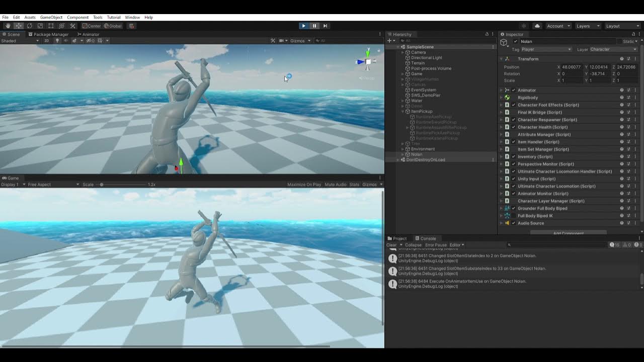Screen dimensions: 644x362
Task: Open Animator component preset icon
Action: tap(628, 90)
